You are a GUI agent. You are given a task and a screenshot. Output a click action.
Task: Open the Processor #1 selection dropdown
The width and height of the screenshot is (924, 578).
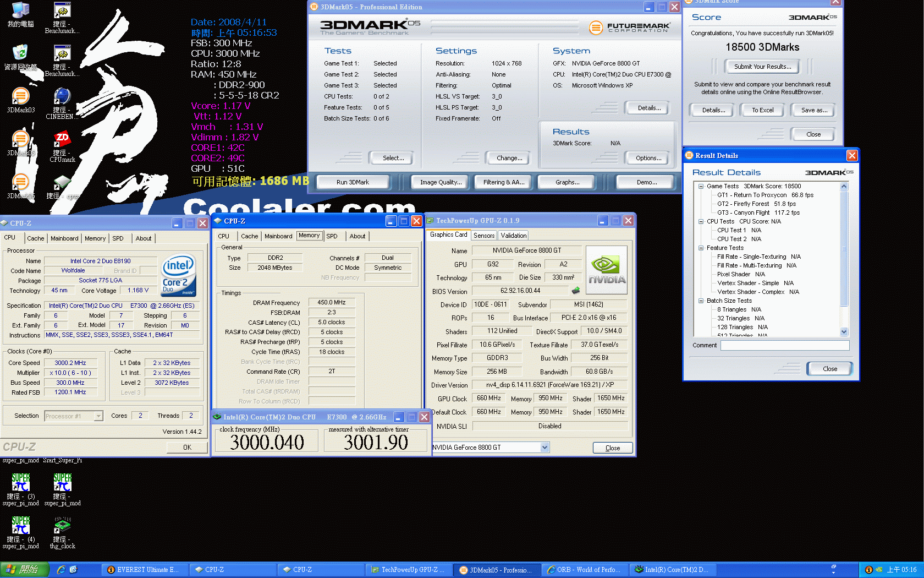(98, 416)
